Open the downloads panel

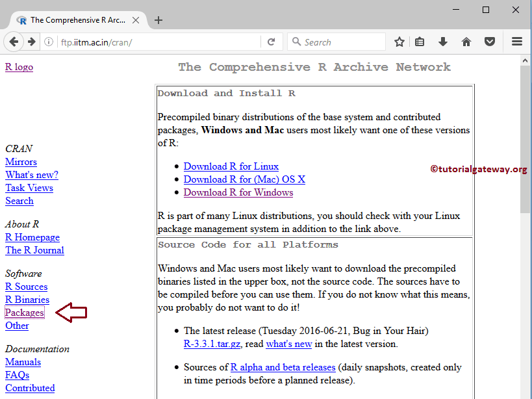[442, 41]
